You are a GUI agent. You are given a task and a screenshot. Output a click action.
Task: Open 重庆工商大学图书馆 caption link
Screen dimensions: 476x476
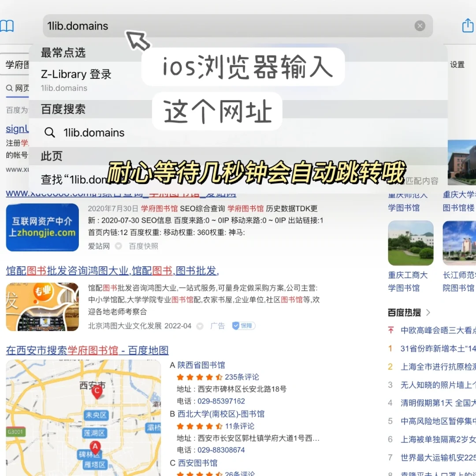[x=408, y=281]
